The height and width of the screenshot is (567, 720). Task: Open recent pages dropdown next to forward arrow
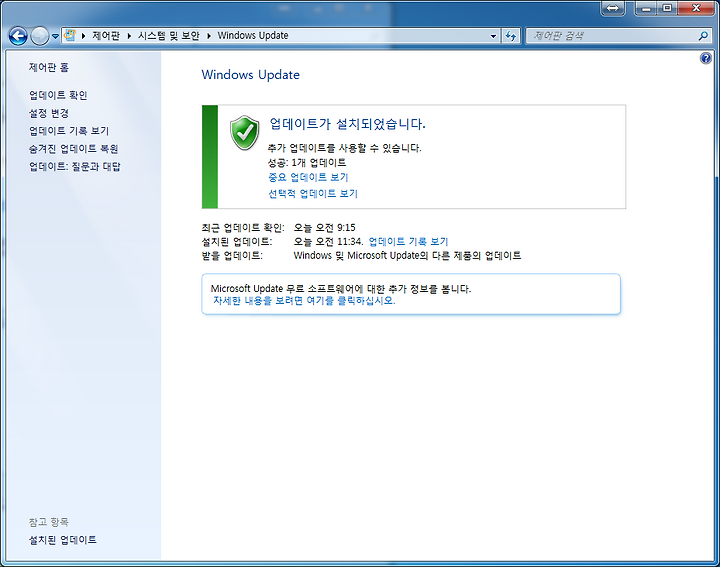coord(55,36)
